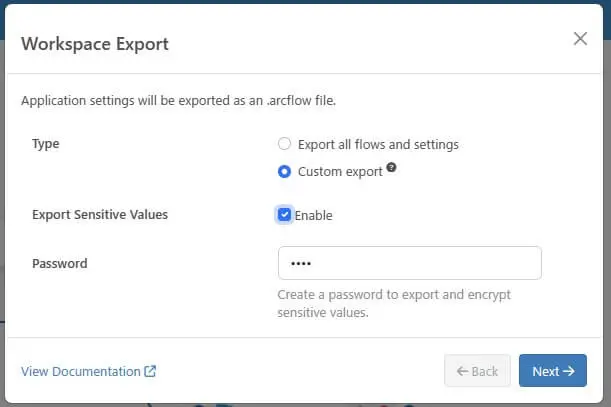Close the Workspace Export dialog
Screen dimensions: 611x407
(x=580, y=39)
